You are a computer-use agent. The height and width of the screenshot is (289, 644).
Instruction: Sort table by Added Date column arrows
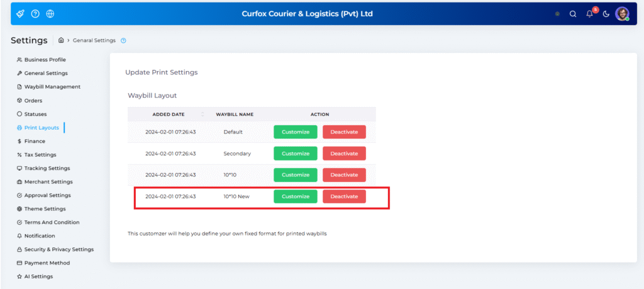click(203, 115)
